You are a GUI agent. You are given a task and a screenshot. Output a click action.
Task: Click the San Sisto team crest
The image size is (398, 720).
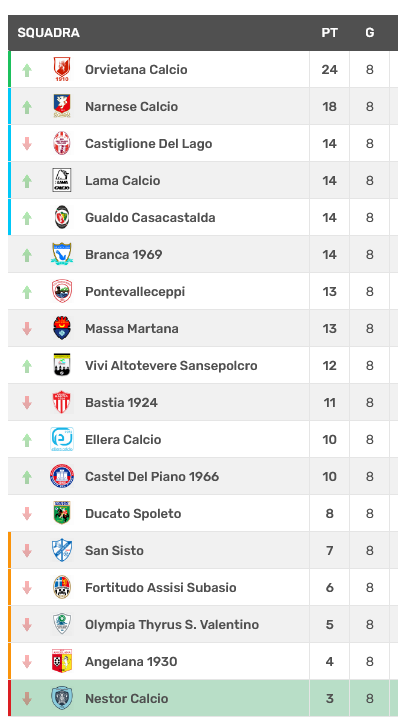coord(62,550)
